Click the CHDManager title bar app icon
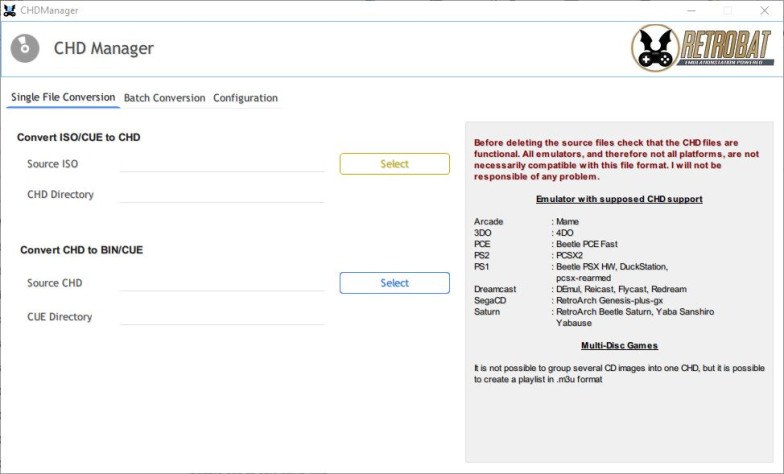Screen dimensions: 784x474 tap(10, 10)
